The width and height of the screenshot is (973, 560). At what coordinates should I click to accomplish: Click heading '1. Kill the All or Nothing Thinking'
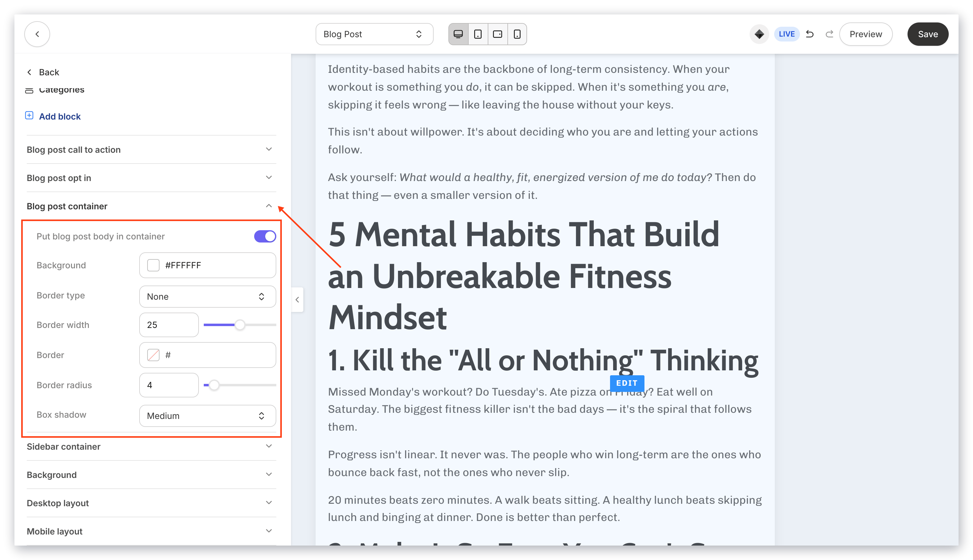[x=543, y=361]
